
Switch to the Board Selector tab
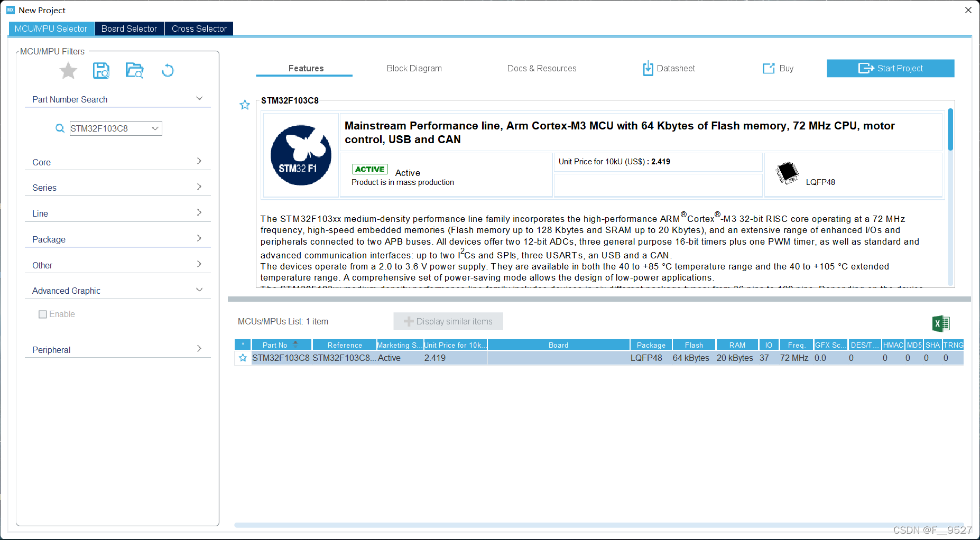[x=129, y=29]
